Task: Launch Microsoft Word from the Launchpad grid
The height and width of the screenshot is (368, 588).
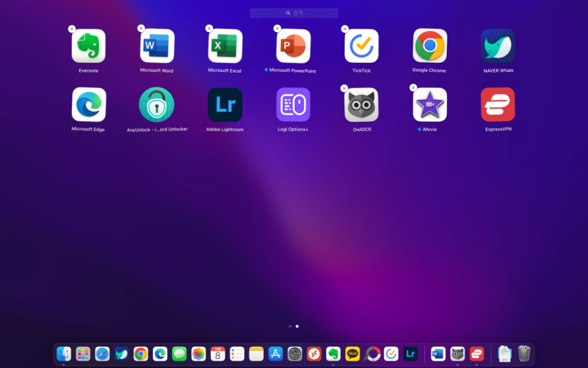Action: (157, 46)
